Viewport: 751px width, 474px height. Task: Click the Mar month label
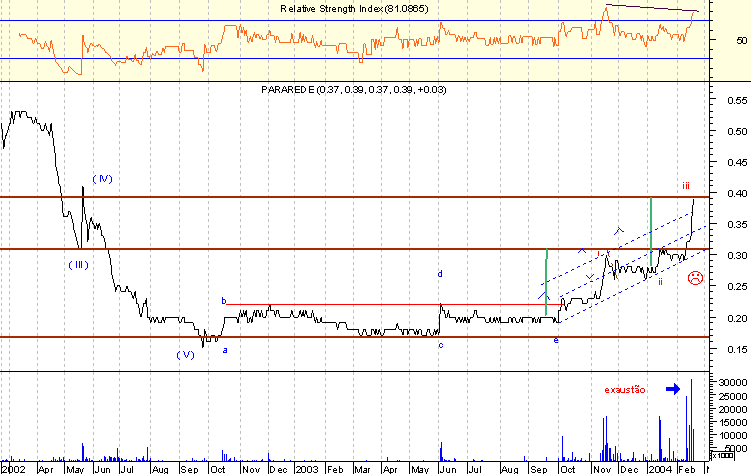362,469
